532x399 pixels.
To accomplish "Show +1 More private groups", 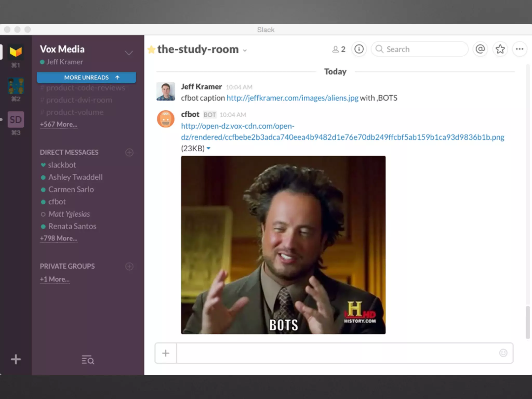I will (x=55, y=279).
